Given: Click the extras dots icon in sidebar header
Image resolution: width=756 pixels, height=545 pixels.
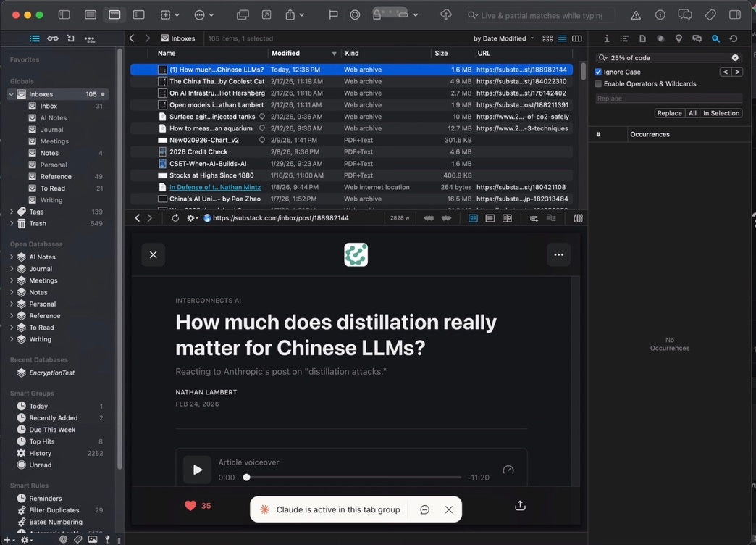Looking at the screenshot, I should pos(90,38).
